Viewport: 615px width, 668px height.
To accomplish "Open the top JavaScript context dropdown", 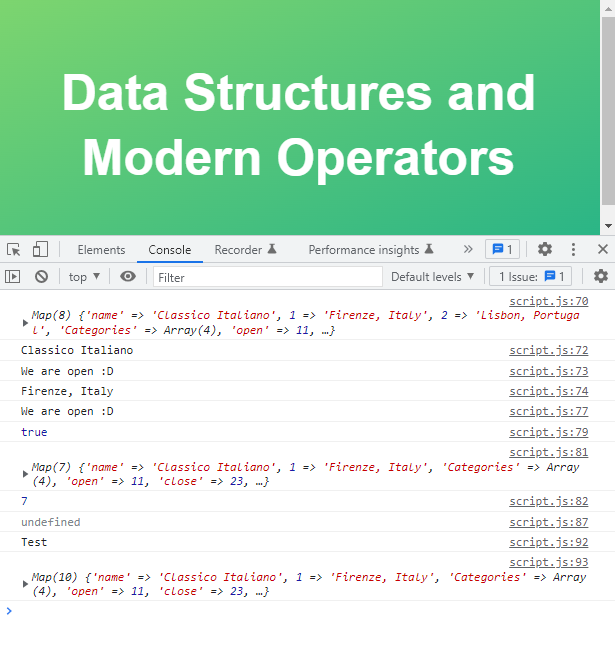I will coord(84,277).
